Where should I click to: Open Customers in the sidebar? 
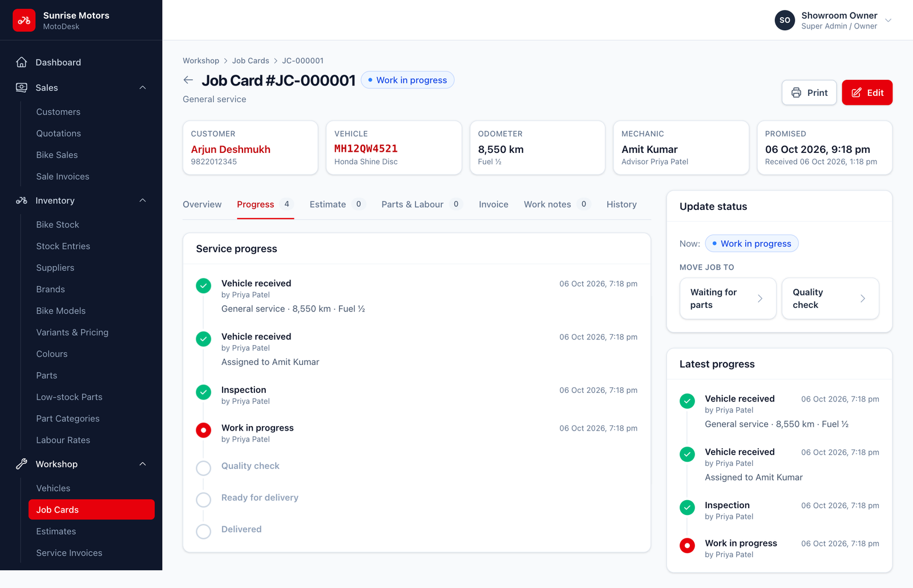(91, 112)
